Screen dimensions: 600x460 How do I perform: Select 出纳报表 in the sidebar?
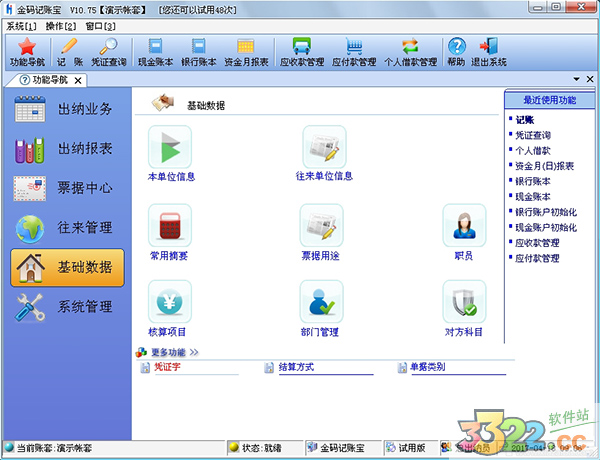pyautogui.click(x=67, y=149)
